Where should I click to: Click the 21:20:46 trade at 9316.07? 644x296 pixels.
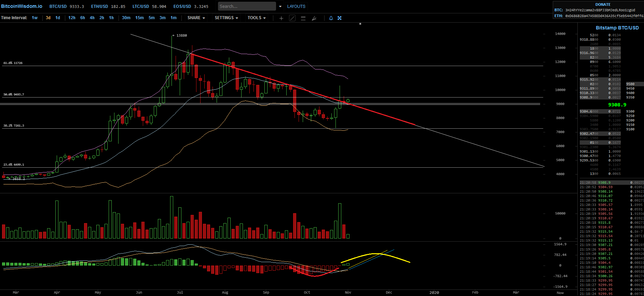point(612,196)
